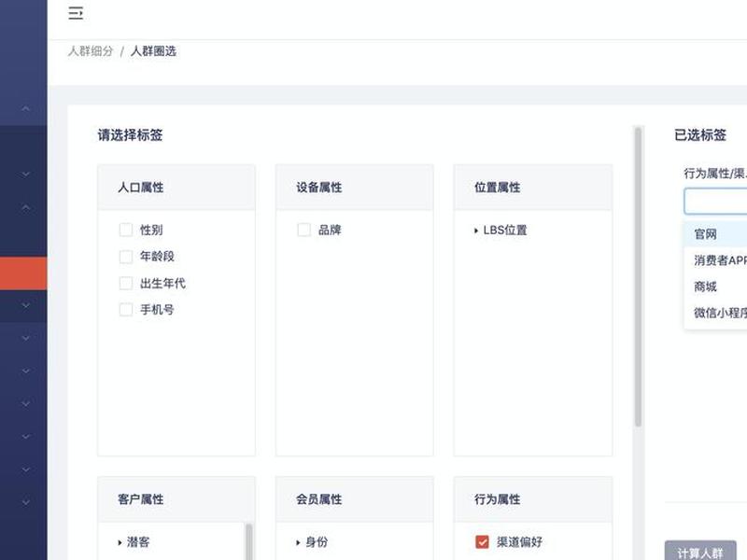The width and height of the screenshot is (747, 560).
Task: Expand the LBS位置 tree node
Action: point(476,231)
